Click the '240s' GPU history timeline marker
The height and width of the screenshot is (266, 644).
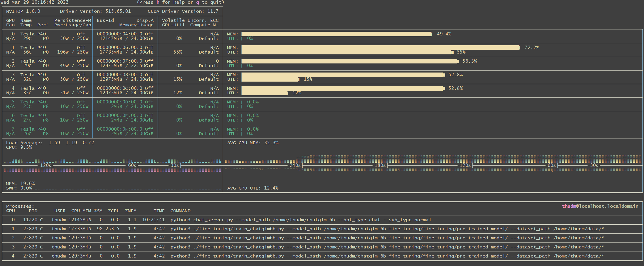click(x=295, y=165)
